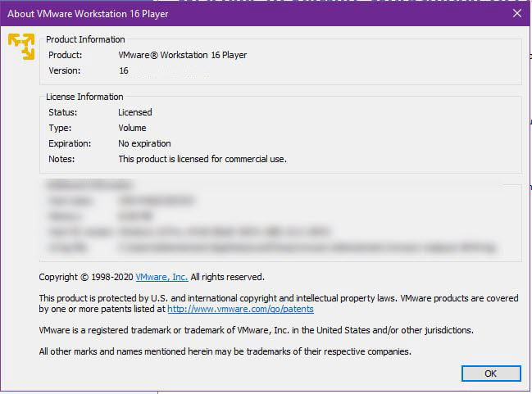The height and width of the screenshot is (394, 532).
Task: Click the OK button
Action: 491,374
